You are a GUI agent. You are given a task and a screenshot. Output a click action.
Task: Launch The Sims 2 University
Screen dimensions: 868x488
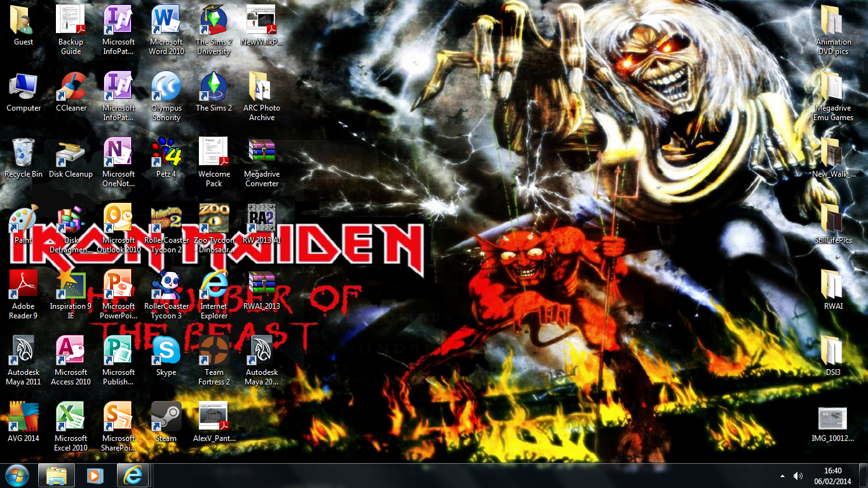pos(214,31)
